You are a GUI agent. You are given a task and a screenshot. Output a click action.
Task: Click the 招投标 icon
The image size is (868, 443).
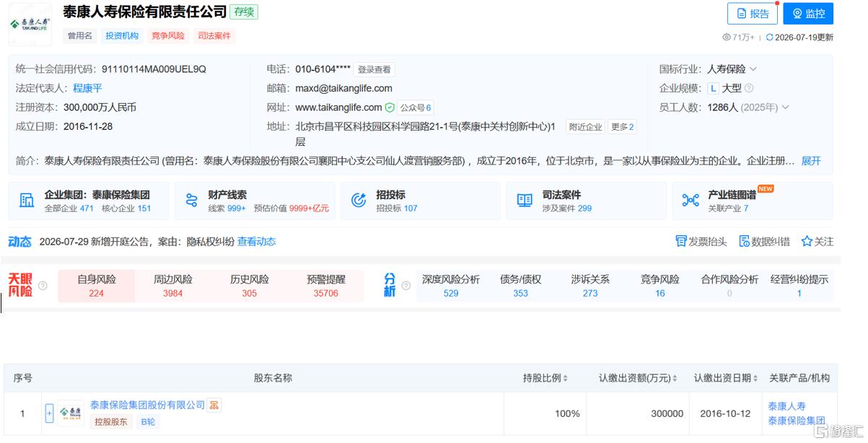(359, 201)
